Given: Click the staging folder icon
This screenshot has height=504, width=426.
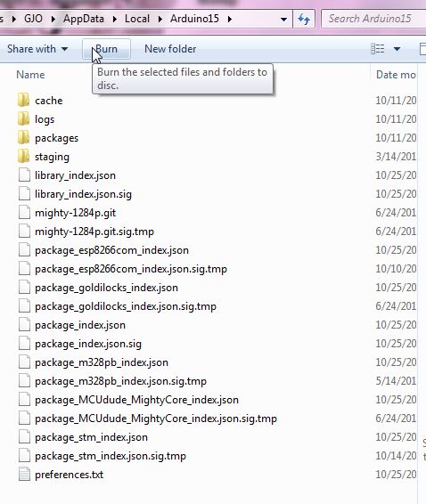Looking at the screenshot, I should click(24, 157).
